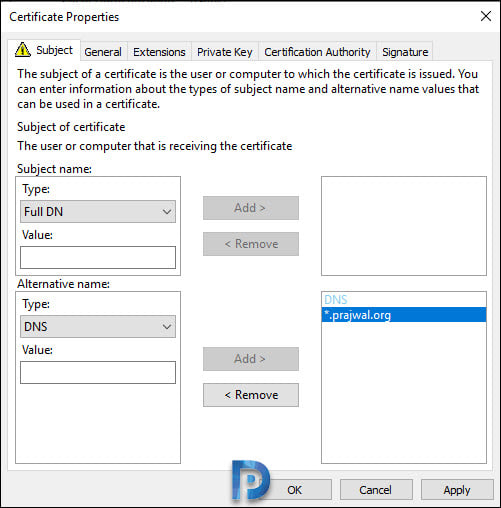Viewport: 501px width, 508px height.
Task: Click the blue P watermark logo
Action: point(251,480)
